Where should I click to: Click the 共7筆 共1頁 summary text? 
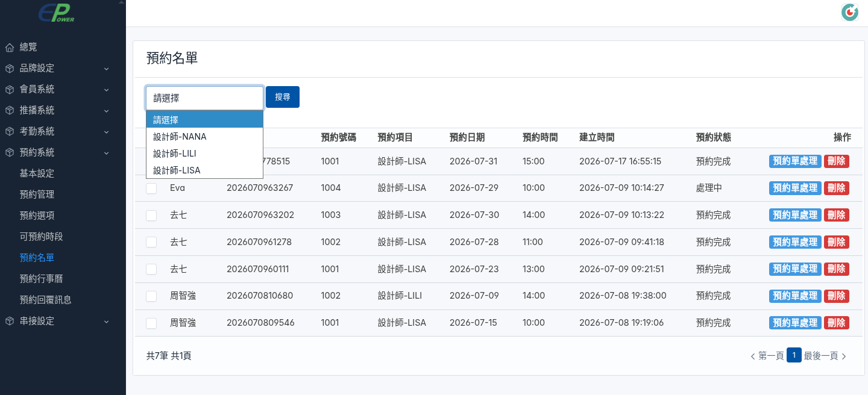(x=169, y=356)
